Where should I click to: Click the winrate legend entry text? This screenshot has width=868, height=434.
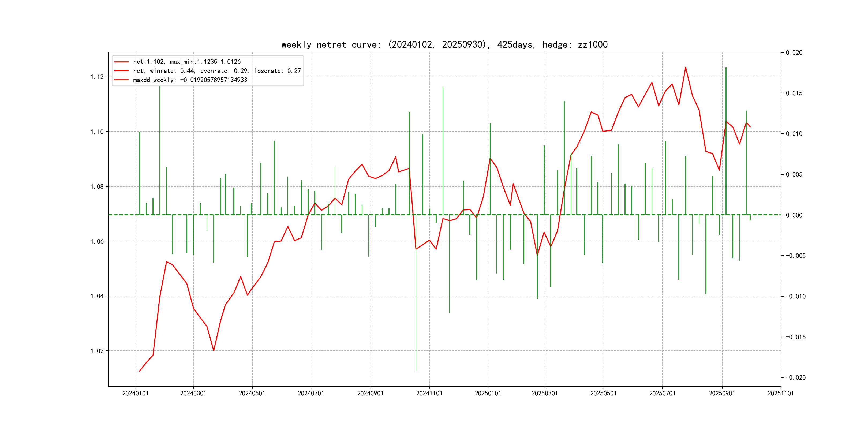(x=217, y=71)
